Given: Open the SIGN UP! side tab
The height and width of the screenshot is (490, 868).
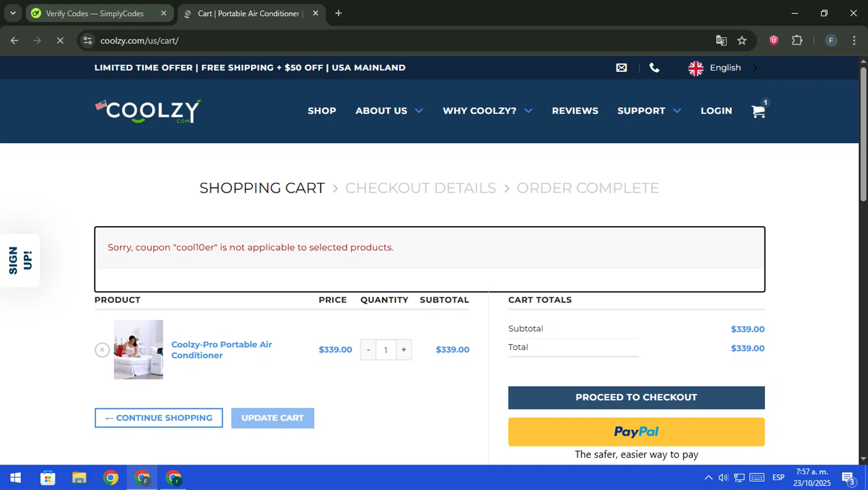Looking at the screenshot, I should [20, 260].
